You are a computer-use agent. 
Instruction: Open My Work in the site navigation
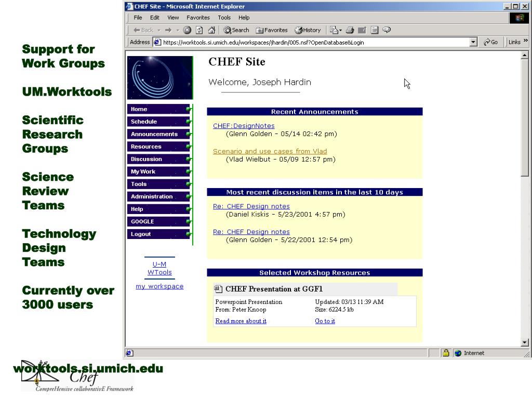[x=159, y=171]
